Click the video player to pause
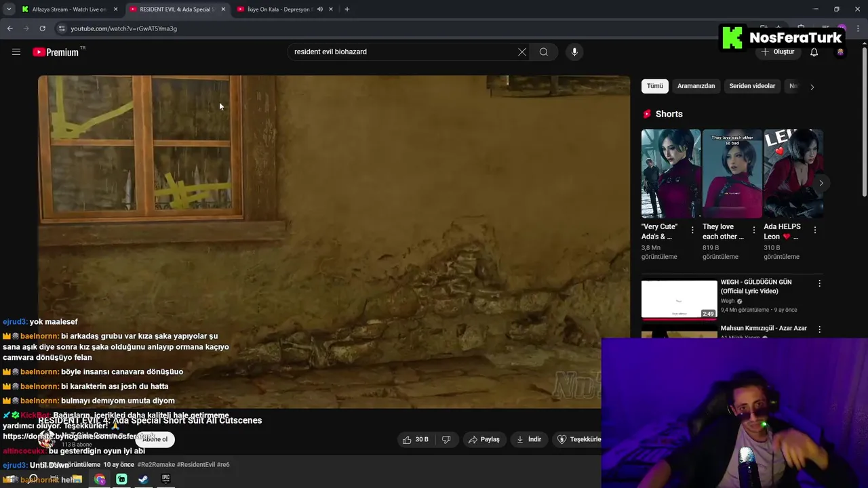 click(x=334, y=242)
